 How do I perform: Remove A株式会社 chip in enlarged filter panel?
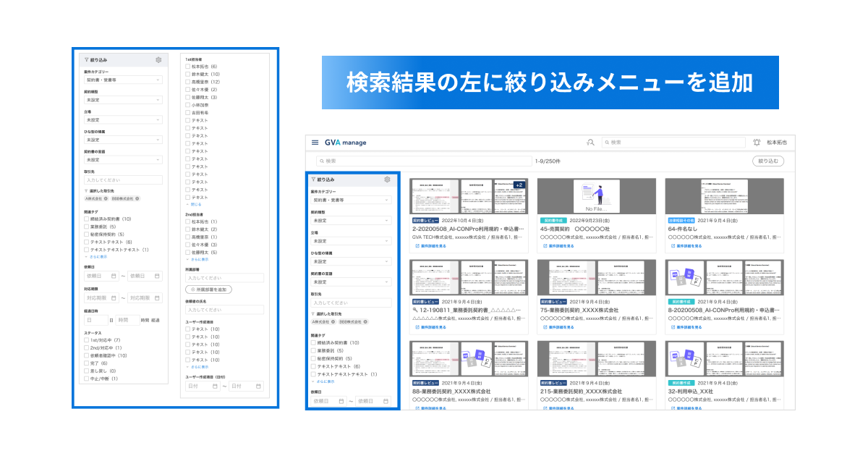pyautogui.click(x=107, y=198)
